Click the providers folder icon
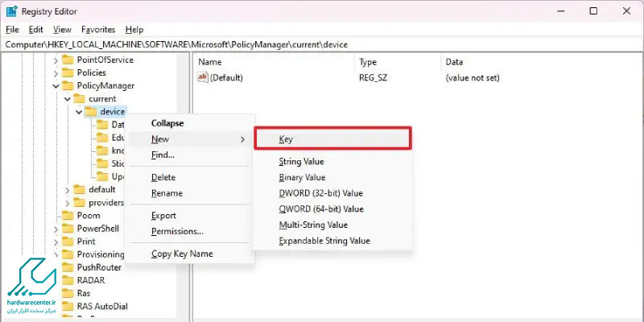This screenshot has height=322, width=644. click(x=79, y=203)
